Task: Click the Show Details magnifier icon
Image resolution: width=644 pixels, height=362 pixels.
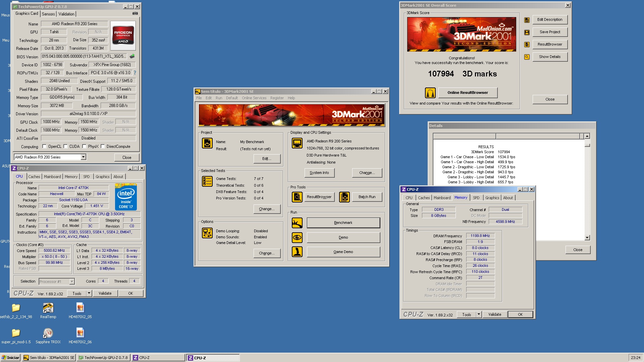Action: tap(527, 57)
